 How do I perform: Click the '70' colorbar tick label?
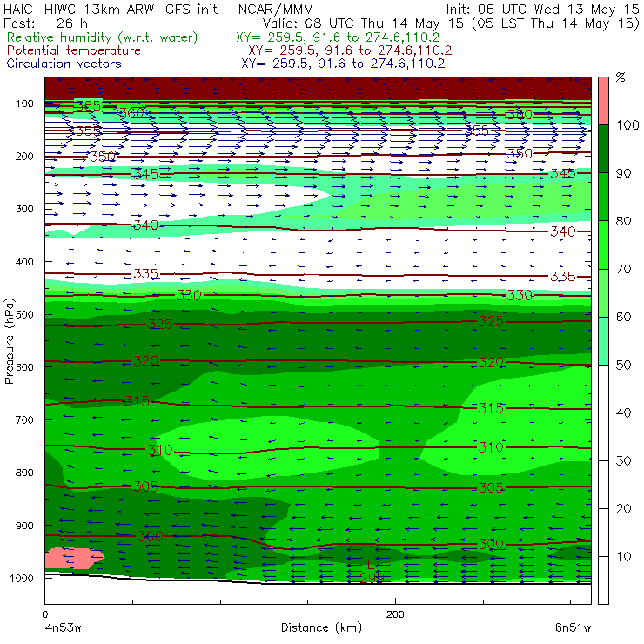pyautogui.click(x=623, y=269)
